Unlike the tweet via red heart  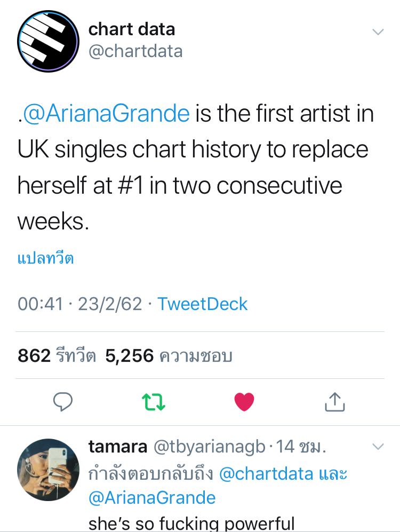(x=245, y=402)
